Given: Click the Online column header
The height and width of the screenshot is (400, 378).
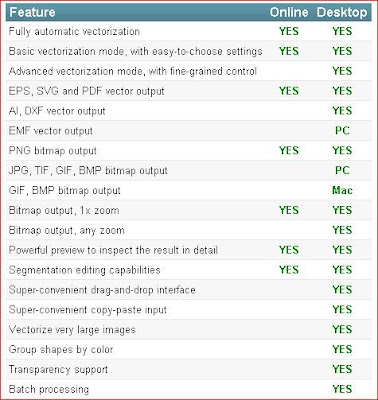Looking at the screenshot, I should (x=289, y=12).
